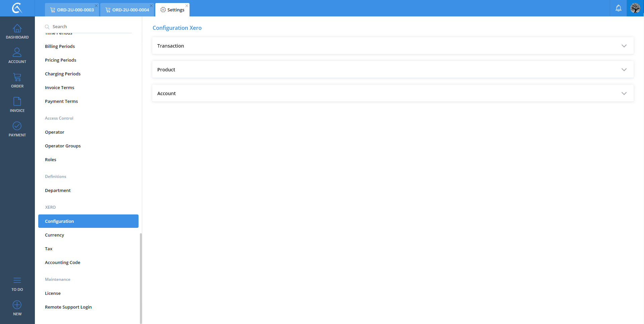Expand the Account configuration section
Image resolution: width=644 pixels, height=324 pixels.
point(392,93)
